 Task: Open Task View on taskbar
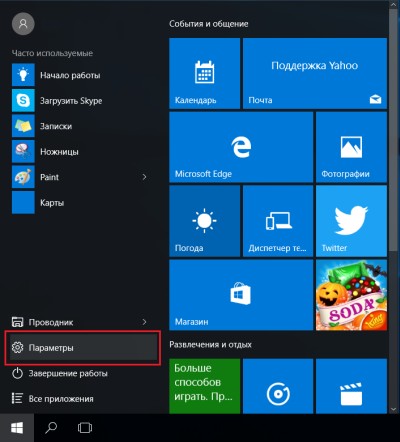click(85, 428)
